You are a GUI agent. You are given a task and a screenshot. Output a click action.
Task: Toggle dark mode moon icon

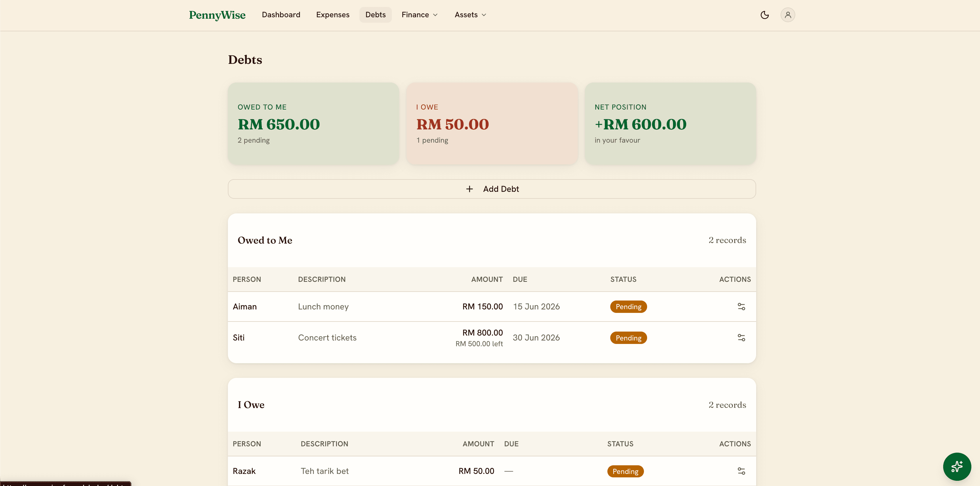(x=764, y=15)
